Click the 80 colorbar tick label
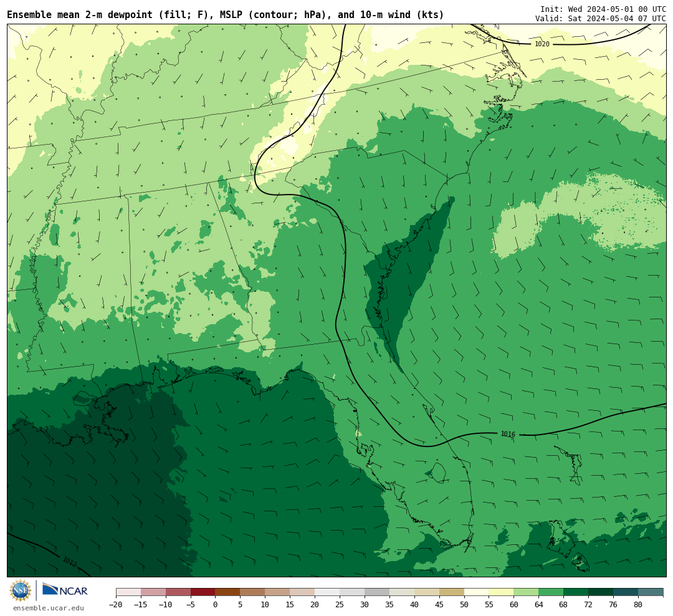This screenshot has width=673, height=616. click(x=638, y=604)
